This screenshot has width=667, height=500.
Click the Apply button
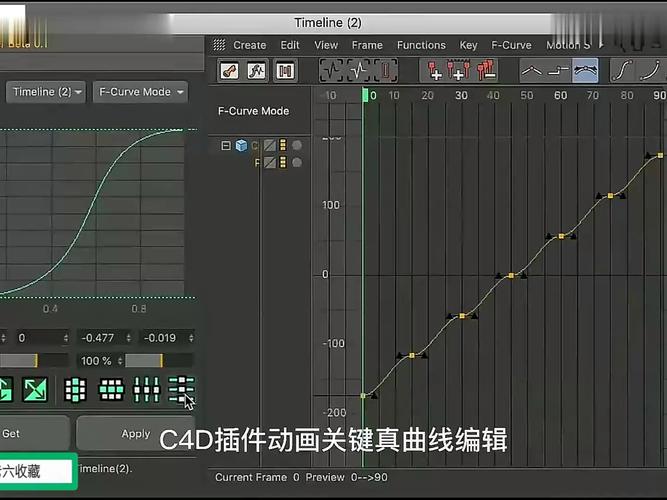pos(136,434)
